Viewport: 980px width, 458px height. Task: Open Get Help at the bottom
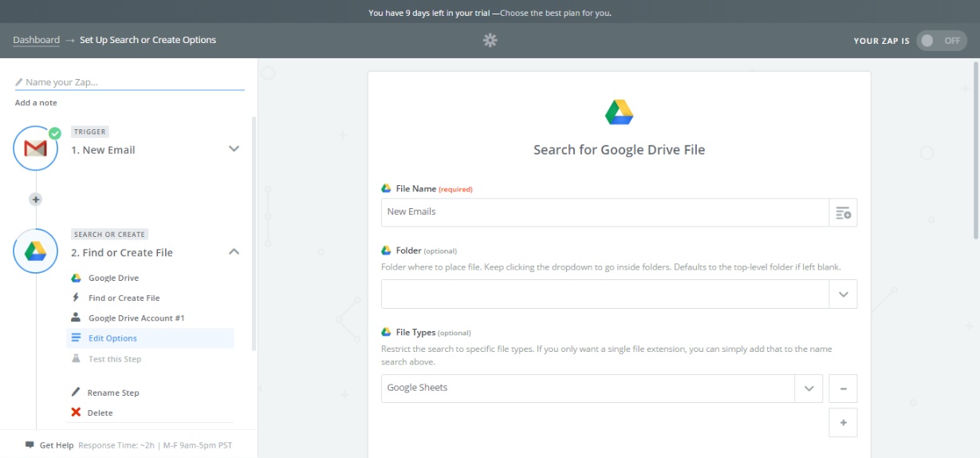point(57,445)
